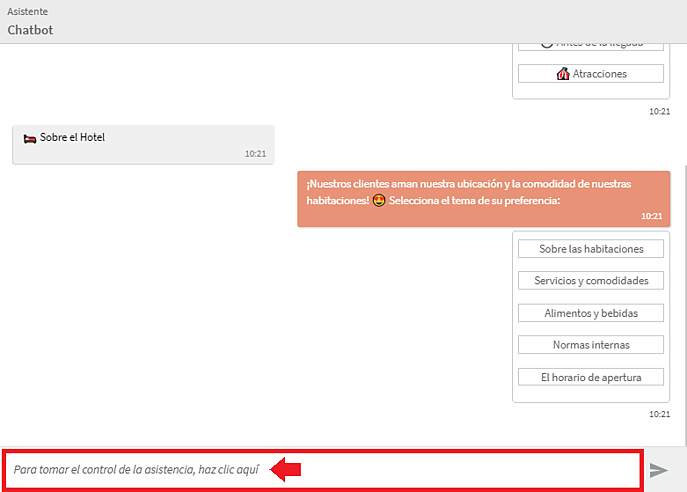Click the Asistente label in the header
687x492 pixels.
click(x=28, y=11)
